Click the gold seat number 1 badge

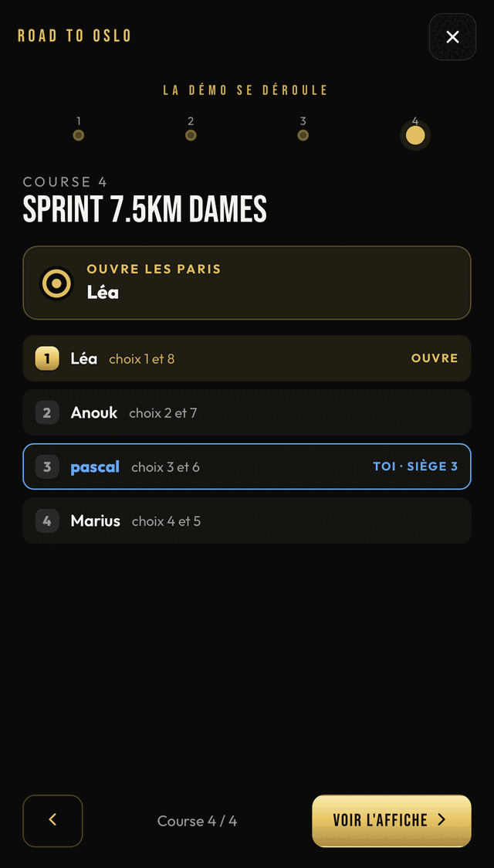[47, 359]
